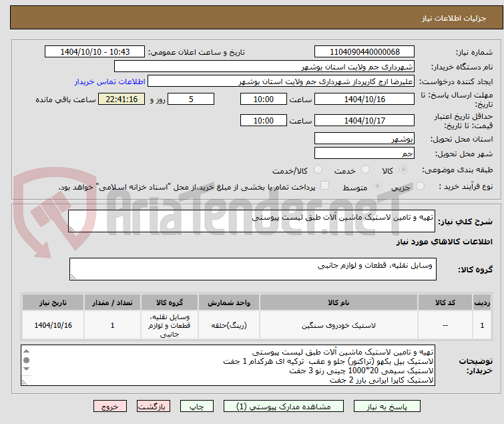Select the 'کالا/خدمت' radio button
The height and width of the screenshot is (424, 504).
click(x=318, y=170)
